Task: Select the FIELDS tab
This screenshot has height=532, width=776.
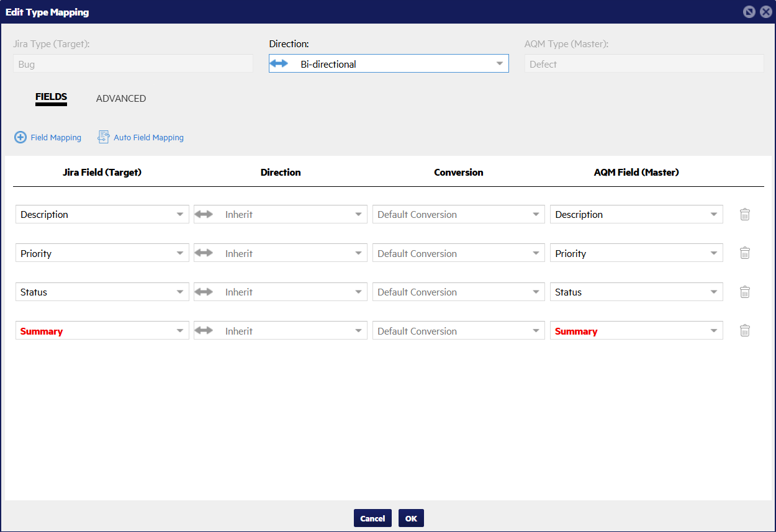Action: pos(51,97)
